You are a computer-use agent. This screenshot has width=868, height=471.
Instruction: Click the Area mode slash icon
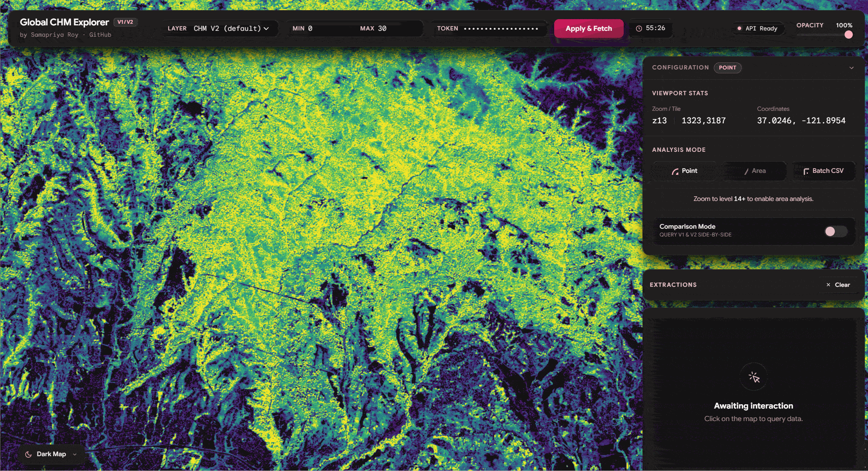[x=746, y=171]
